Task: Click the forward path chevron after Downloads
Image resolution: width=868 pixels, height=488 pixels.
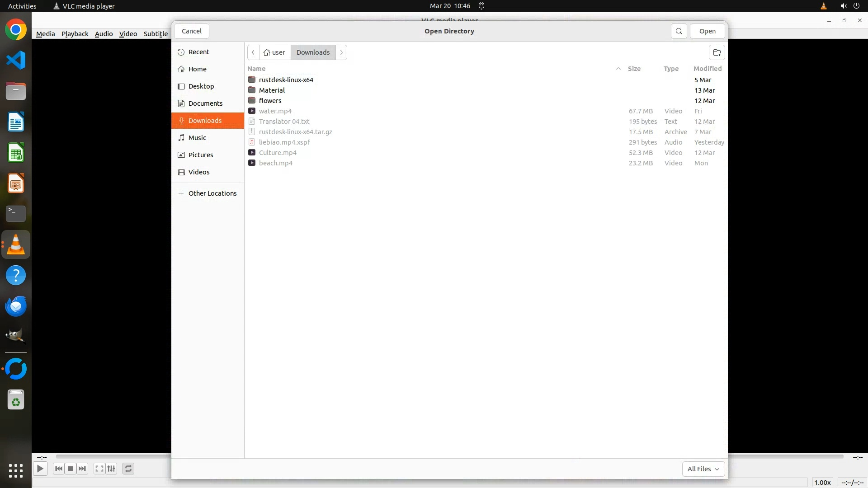Action: click(341, 52)
